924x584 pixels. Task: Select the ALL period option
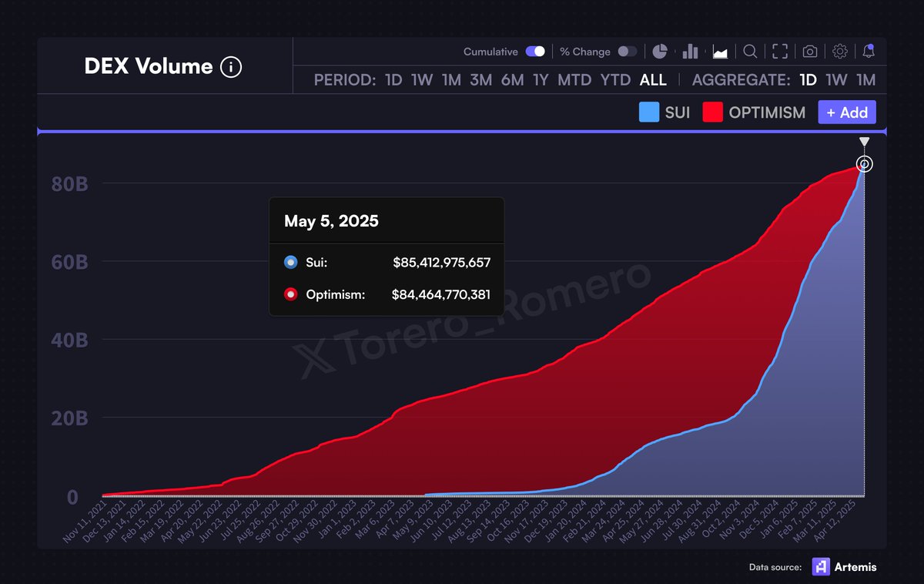click(653, 80)
